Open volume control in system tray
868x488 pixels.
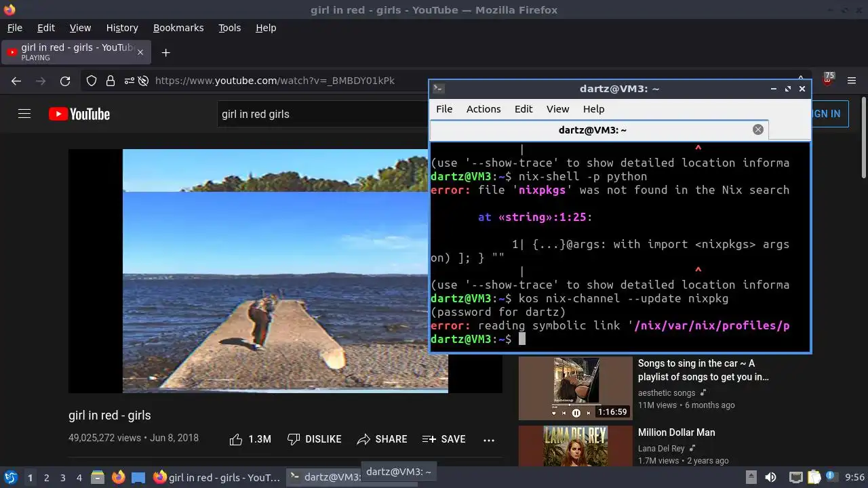771,478
